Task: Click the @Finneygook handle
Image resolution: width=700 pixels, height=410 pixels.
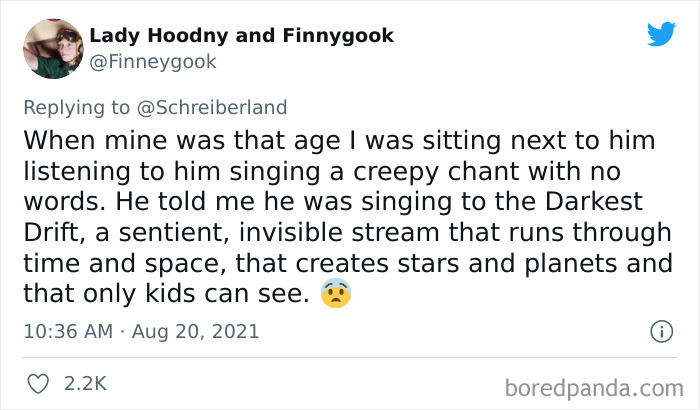Action: click(152, 61)
